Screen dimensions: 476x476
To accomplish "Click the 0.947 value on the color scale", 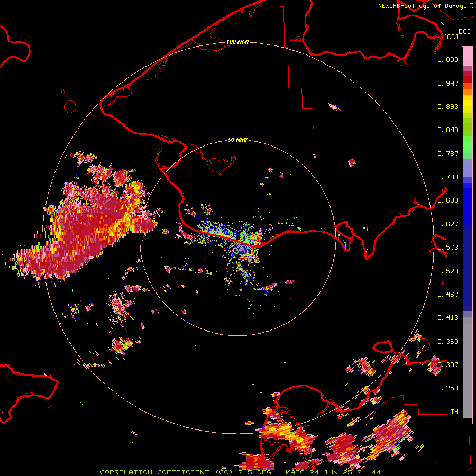I will [x=448, y=83].
